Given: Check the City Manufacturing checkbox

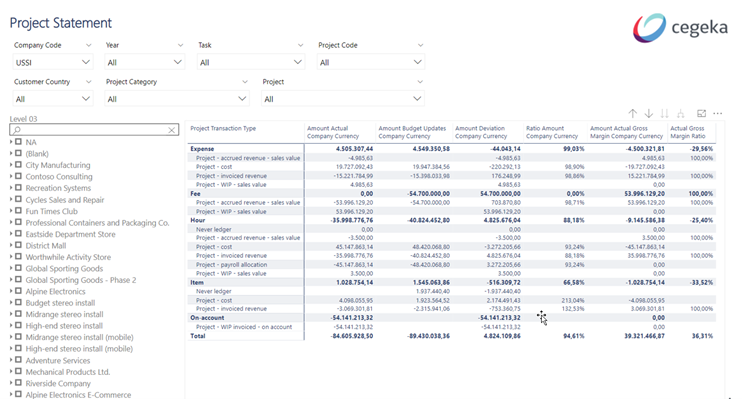Looking at the screenshot, I should [x=18, y=165].
